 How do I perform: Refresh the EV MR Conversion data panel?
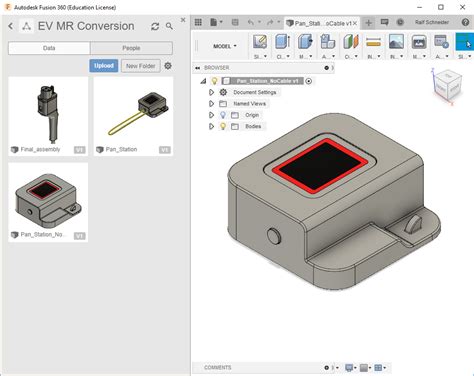[x=155, y=26]
